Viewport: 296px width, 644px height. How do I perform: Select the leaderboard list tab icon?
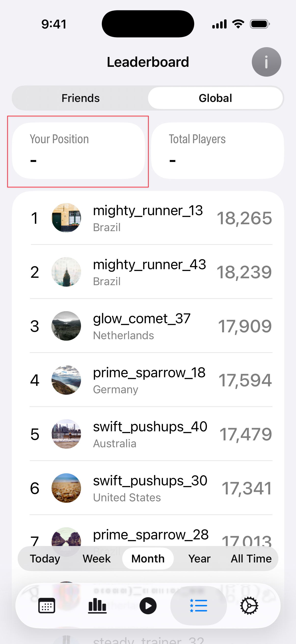point(199,605)
